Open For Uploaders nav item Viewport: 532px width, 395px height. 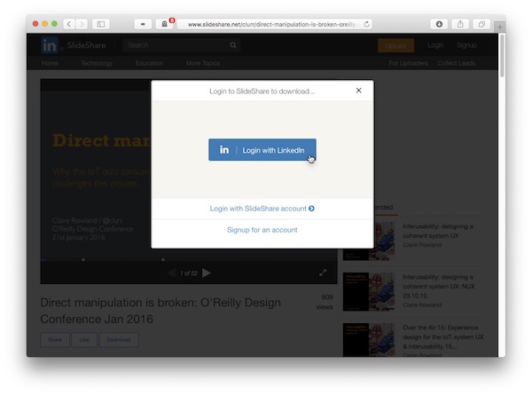[x=408, y=63]
